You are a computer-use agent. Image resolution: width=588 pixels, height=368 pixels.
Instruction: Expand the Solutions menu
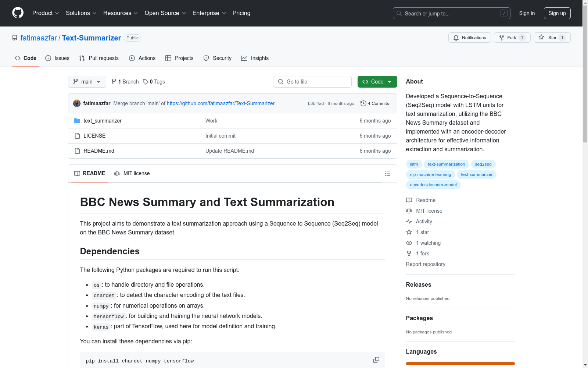(81, 13)
